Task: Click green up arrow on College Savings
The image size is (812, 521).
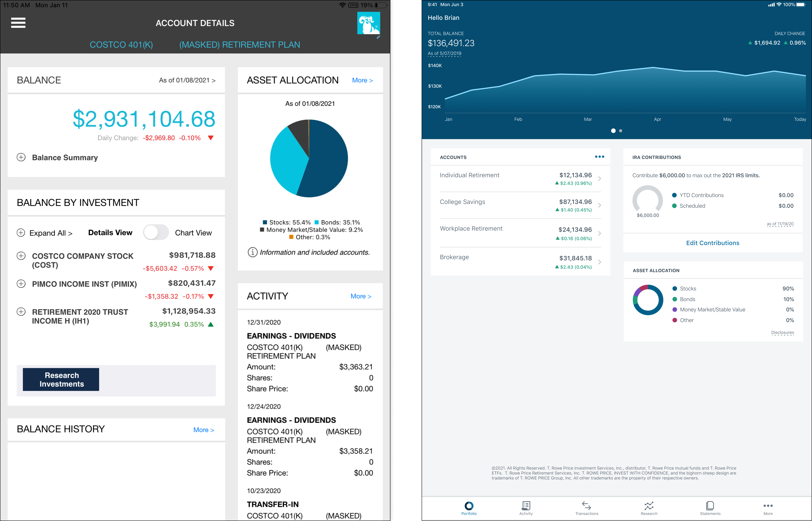Action: [x=557, y=210]
